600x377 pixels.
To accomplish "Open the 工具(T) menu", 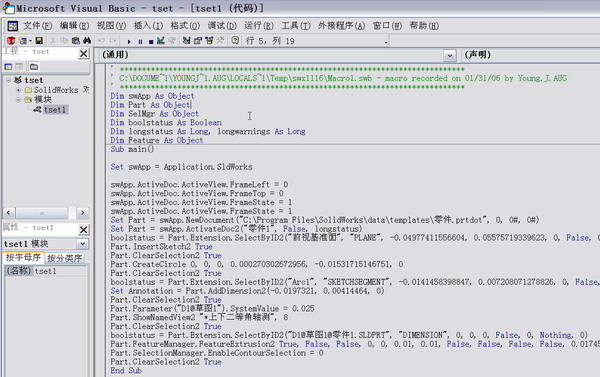I will [296, 26].
